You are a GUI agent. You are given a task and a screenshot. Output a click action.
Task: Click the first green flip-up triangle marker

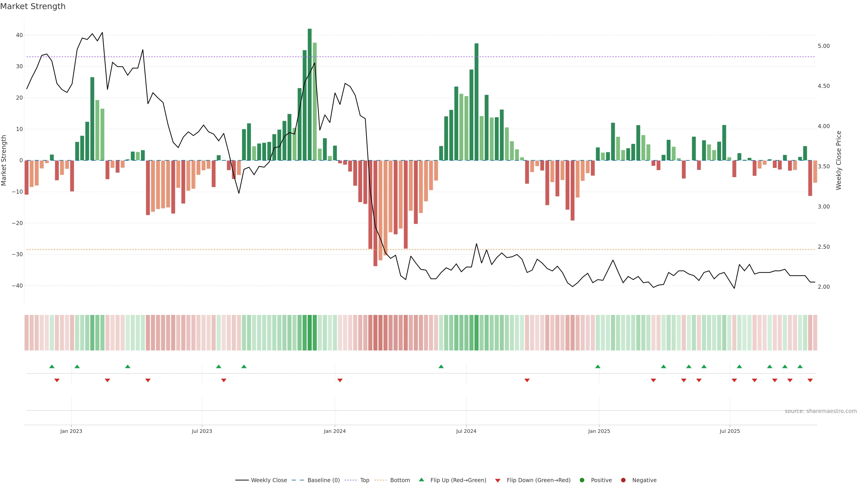(52, 366)
